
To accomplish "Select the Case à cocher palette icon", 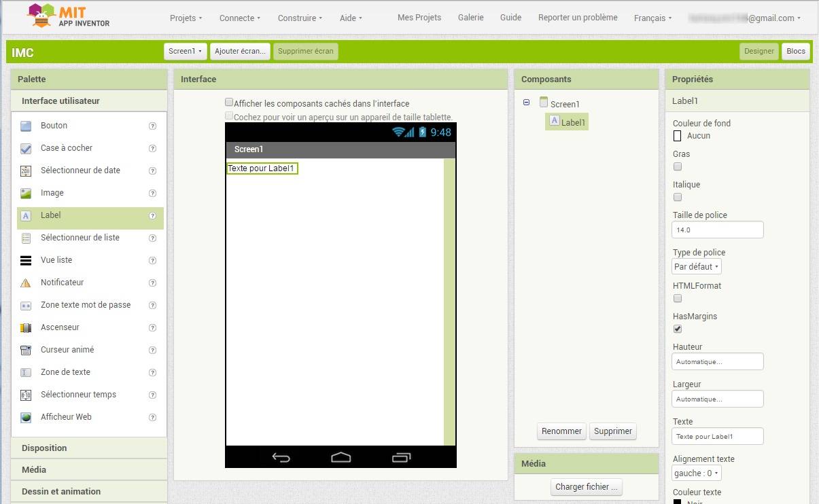I will pyautogui.click(x=26, y=148).
